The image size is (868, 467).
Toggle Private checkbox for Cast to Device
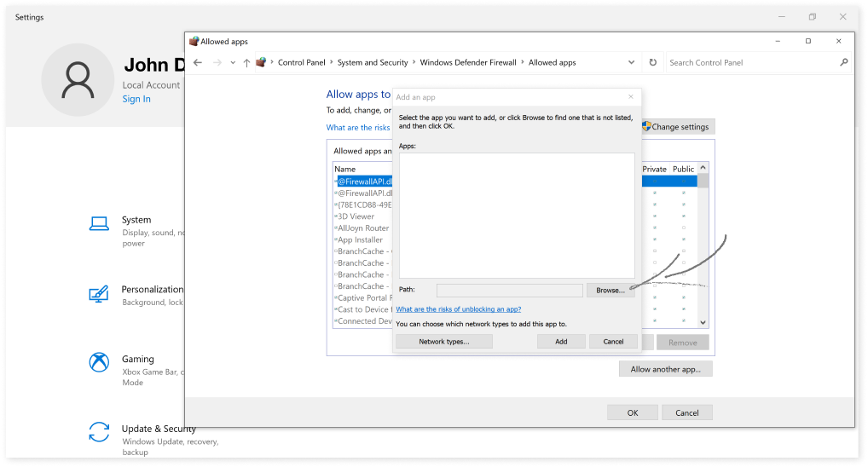[655, 308]
